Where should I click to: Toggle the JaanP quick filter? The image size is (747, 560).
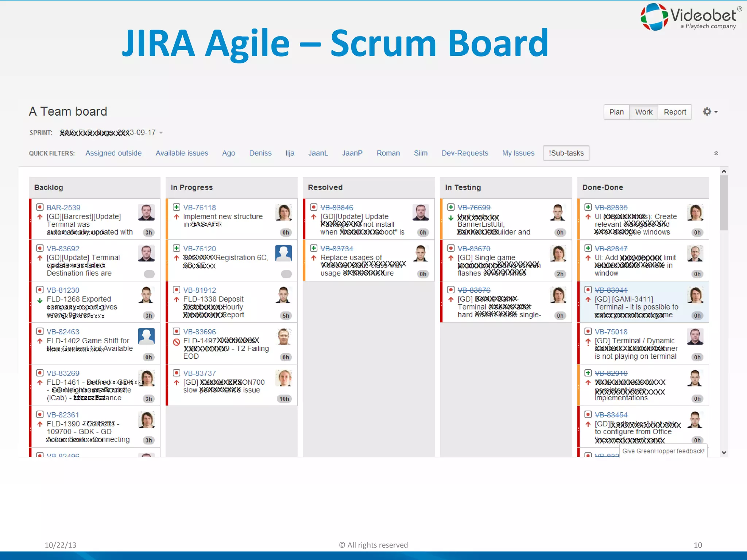[352, 153]
